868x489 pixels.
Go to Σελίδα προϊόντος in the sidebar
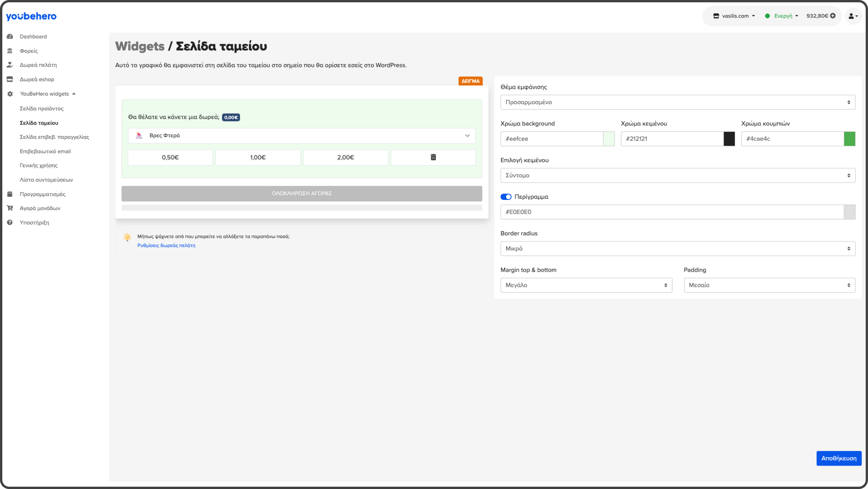pos(42,108)
